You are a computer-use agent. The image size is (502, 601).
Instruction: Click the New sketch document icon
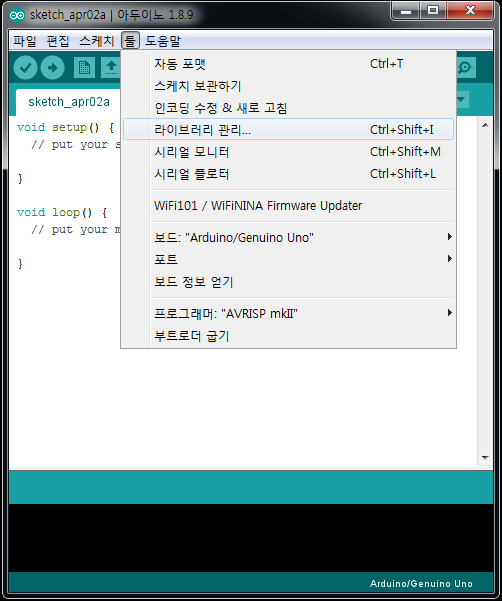[84, 68]
